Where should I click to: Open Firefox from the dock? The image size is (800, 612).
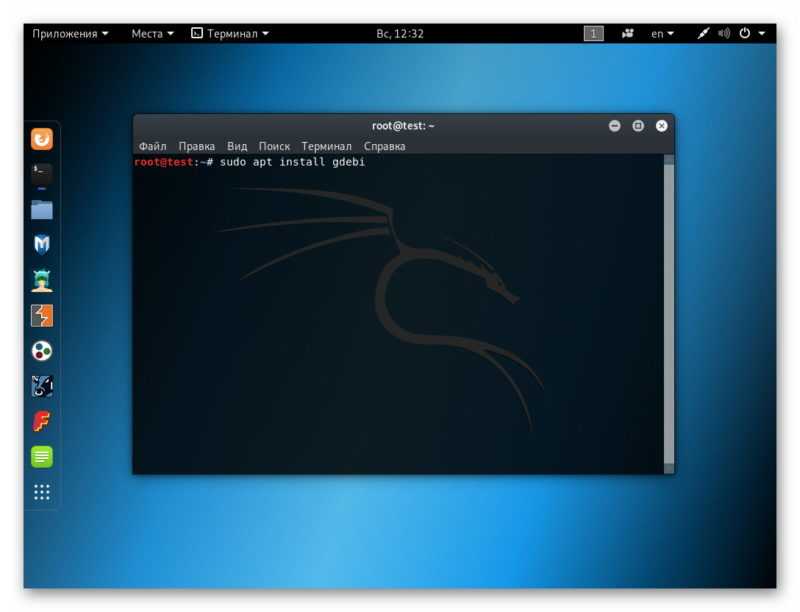(x=42, y=139)
